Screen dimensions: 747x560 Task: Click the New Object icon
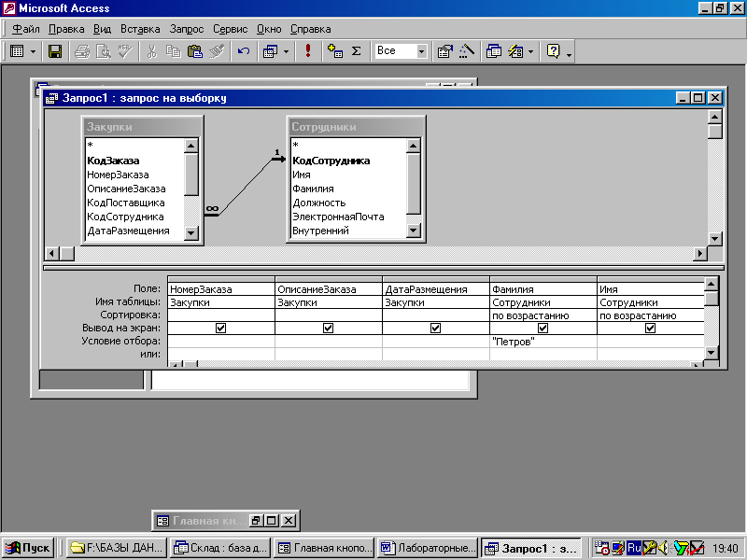pyautogui.click(x=515, y=51)
